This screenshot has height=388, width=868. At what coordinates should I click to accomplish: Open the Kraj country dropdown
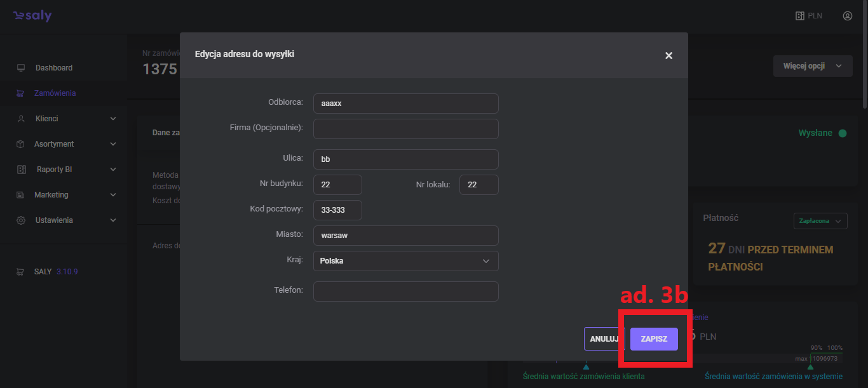click(405, 261)
